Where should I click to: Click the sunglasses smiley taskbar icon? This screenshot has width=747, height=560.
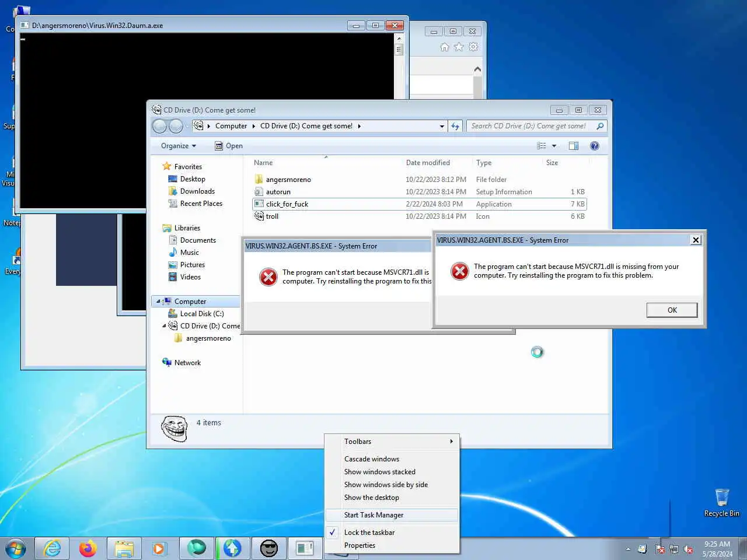[x=269, y=548]
